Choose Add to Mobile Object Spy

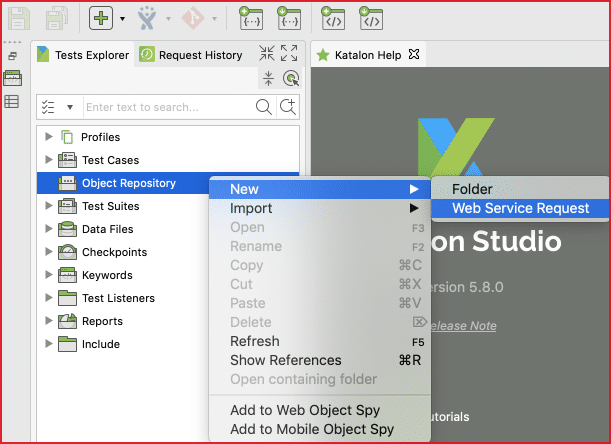320,429
